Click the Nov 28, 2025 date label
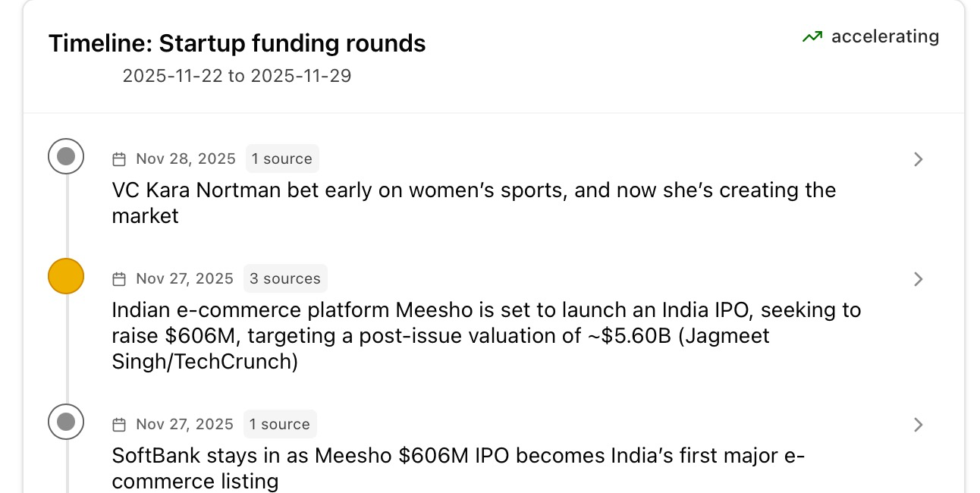 pyautogui.click(x=186, y=159)
